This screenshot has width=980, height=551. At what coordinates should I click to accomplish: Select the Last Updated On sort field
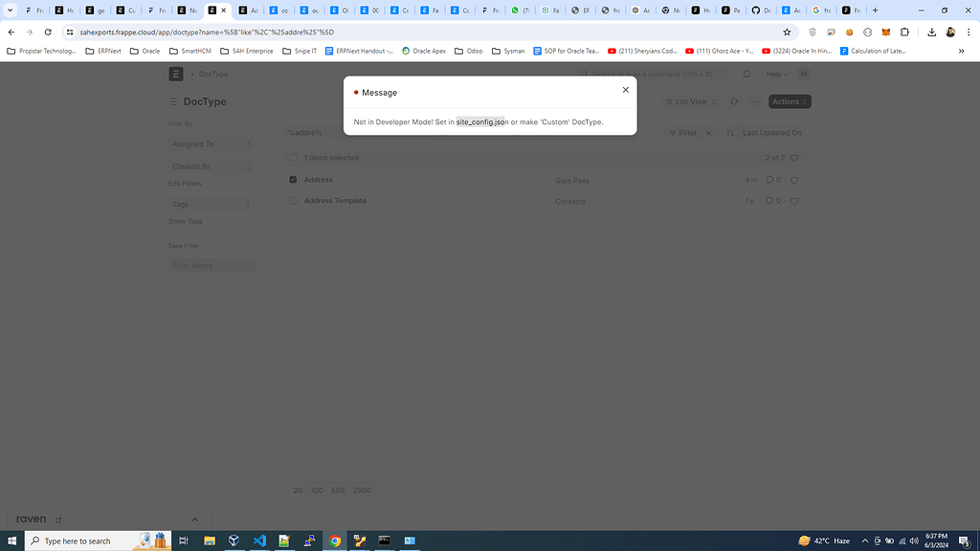(x=773, y=133)
